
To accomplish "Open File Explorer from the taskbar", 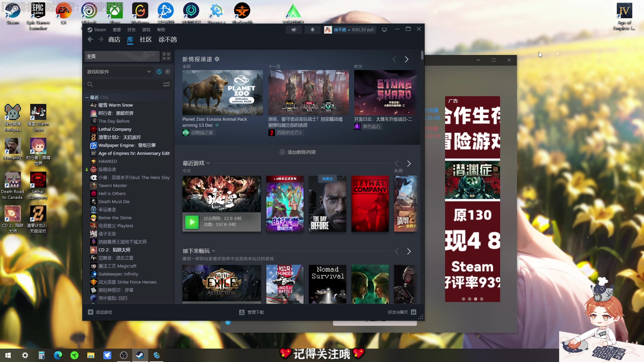I will coord(91,355).
